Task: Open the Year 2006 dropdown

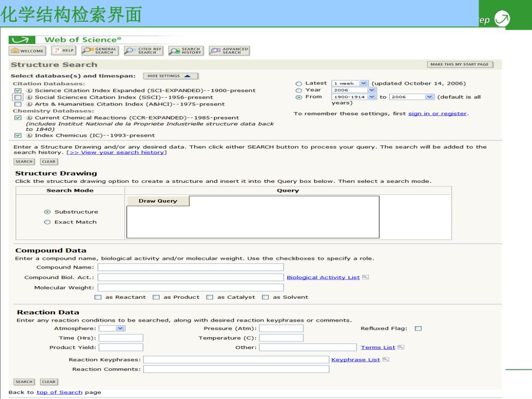Action: tap(354, 90)
